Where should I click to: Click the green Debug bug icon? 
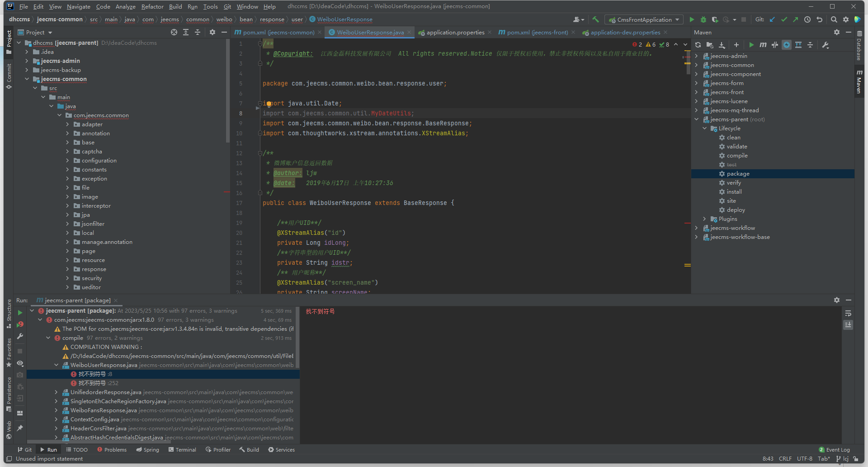[703, 19]
